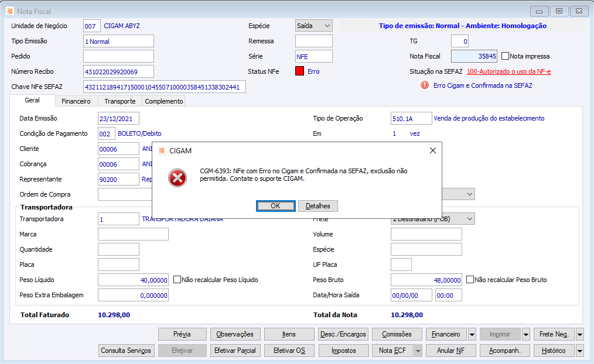The width and height of the screenshot is (594, 364).
Task: Open the arrow next to Imprimir button
Action: (526, 335)
